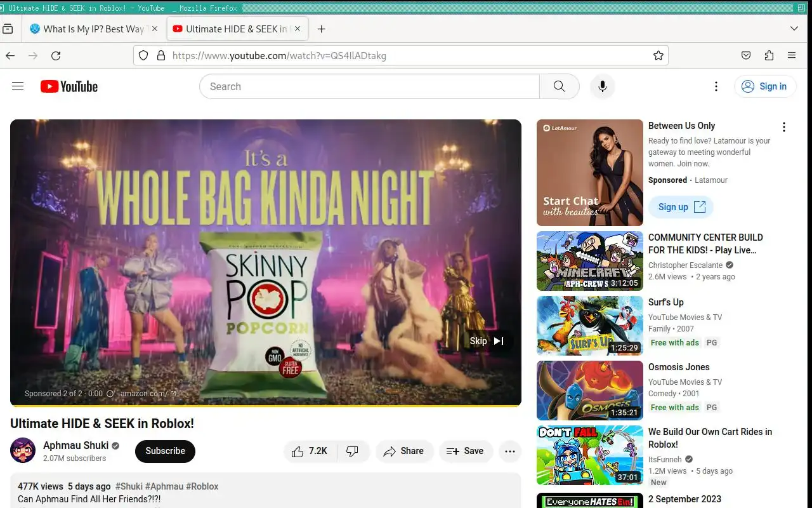Reload the current page

tap(56, 56)
